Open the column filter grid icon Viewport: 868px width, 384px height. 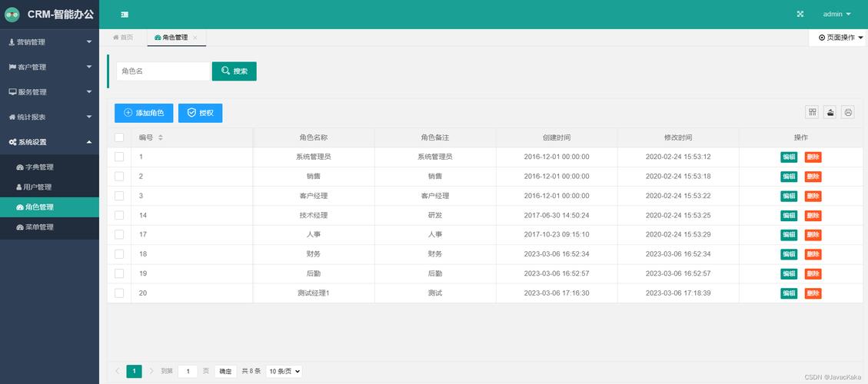click(x=812, y=112)
